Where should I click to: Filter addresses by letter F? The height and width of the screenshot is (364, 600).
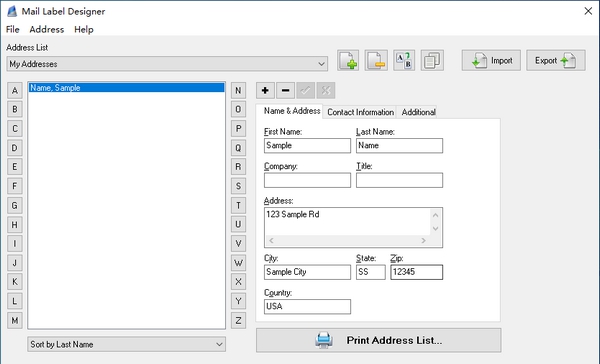tap(15, 186)
